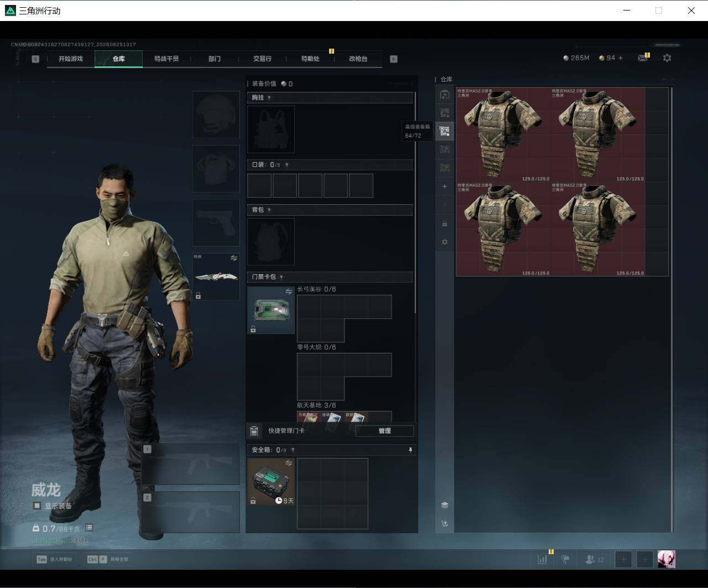
Task: Add teammate in second squad slot
Action: coord(645,559)
